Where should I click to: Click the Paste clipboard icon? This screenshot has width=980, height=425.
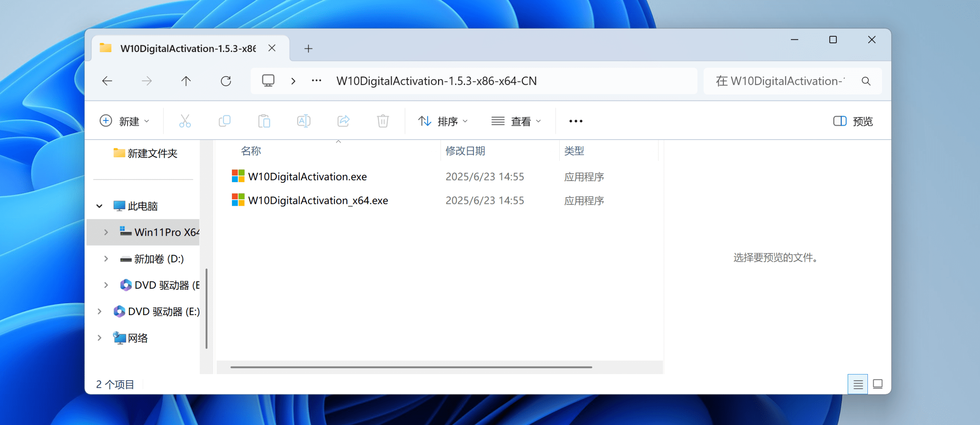(264, 121)
